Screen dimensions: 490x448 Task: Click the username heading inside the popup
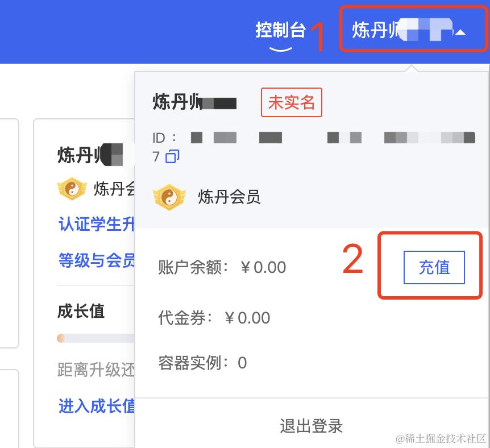click(x=194, y=102)
